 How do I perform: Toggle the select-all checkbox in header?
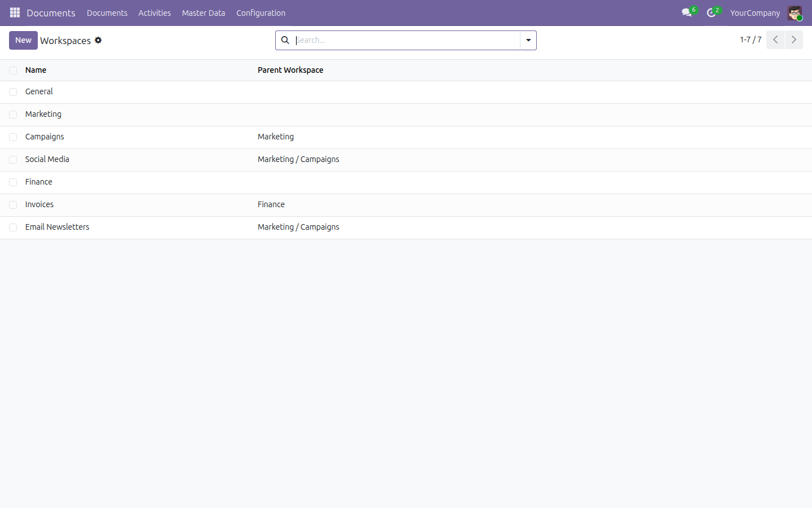coord(13,71)
